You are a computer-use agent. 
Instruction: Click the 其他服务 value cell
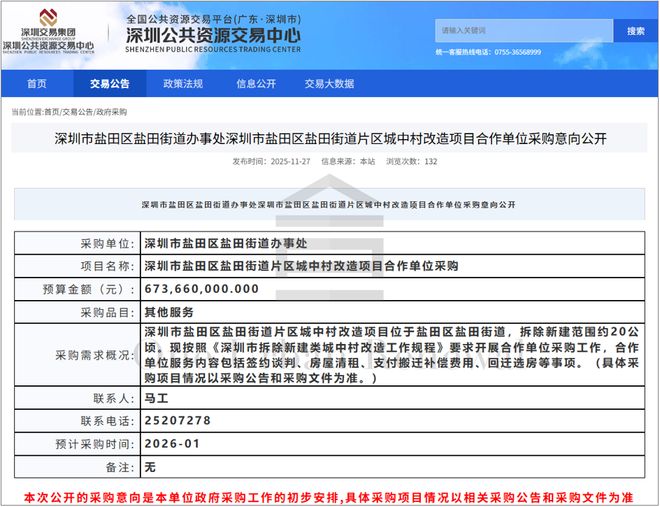392,312
